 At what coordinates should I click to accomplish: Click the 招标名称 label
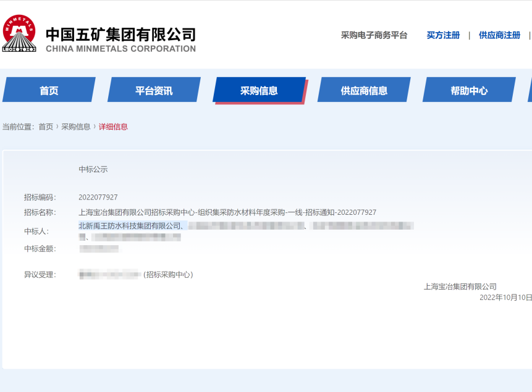click(x=40, y=212)
